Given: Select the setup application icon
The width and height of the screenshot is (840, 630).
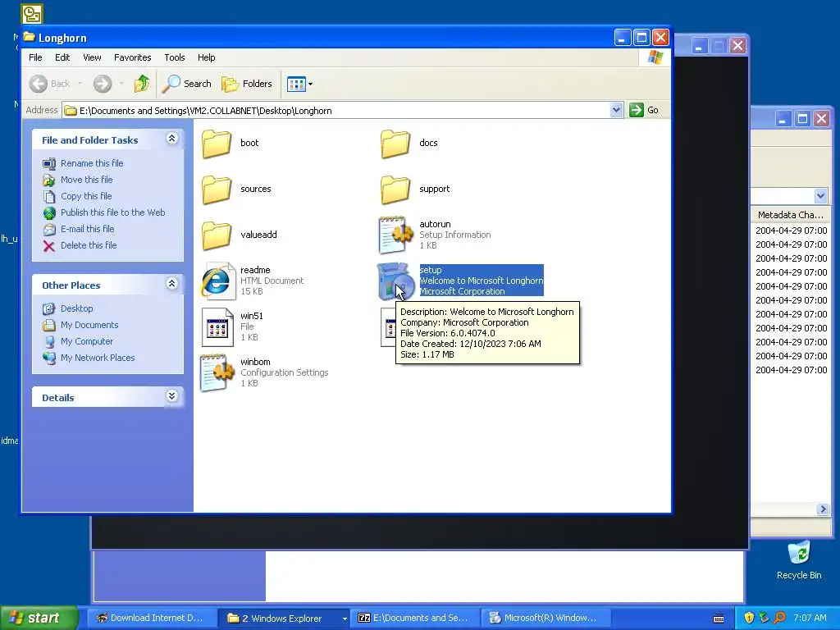Looking at the screenshot, I should (x=395, y=281).
